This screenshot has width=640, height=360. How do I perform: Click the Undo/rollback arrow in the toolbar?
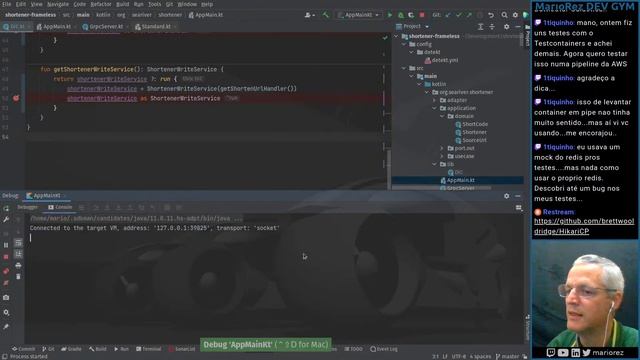click(x=491, y=15)
